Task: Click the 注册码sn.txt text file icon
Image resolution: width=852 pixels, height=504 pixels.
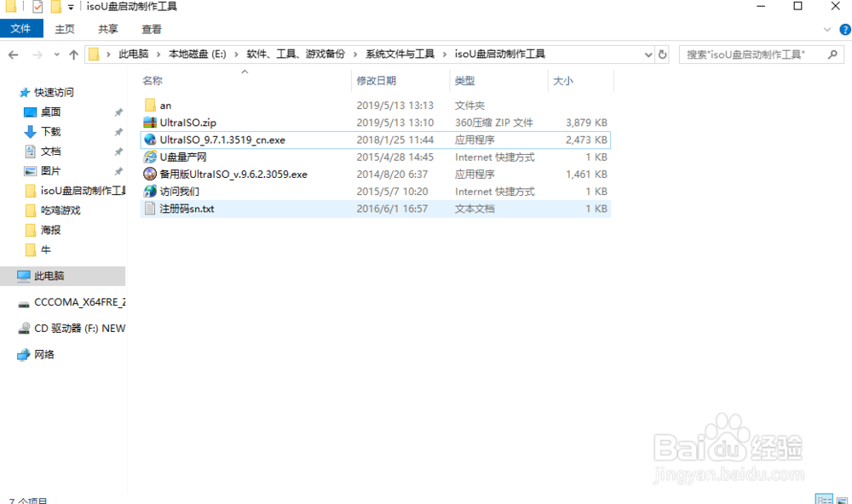Action: point(150,209)
